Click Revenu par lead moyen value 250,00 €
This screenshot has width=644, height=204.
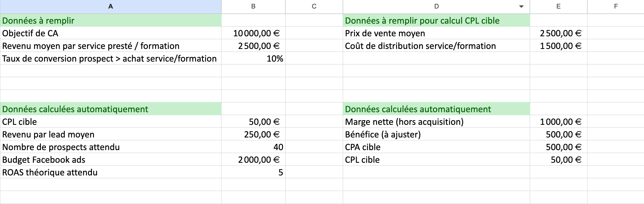click(x=253, y=134)
